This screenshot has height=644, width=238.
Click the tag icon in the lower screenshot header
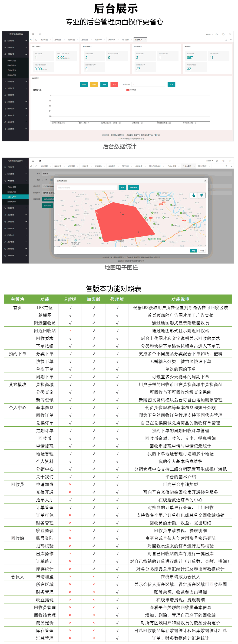click(223, 161)
